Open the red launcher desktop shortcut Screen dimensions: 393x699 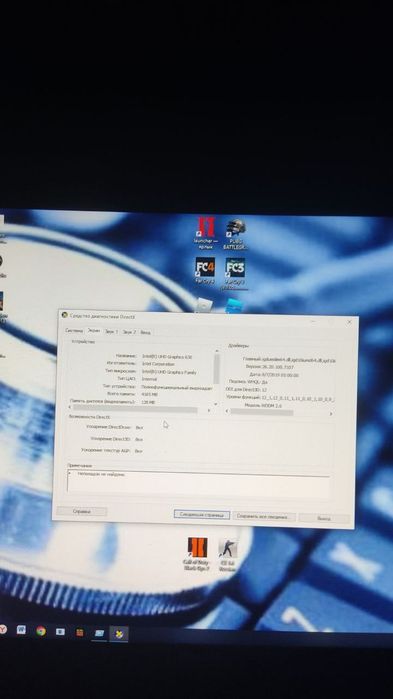pyautogui.click(x=205, y=233)
